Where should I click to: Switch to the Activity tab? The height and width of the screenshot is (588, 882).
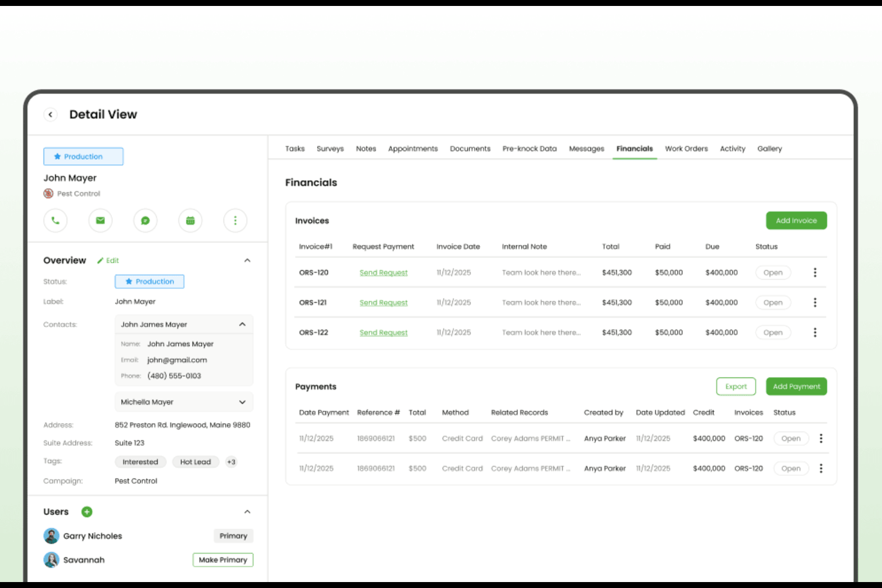(732, 149)
